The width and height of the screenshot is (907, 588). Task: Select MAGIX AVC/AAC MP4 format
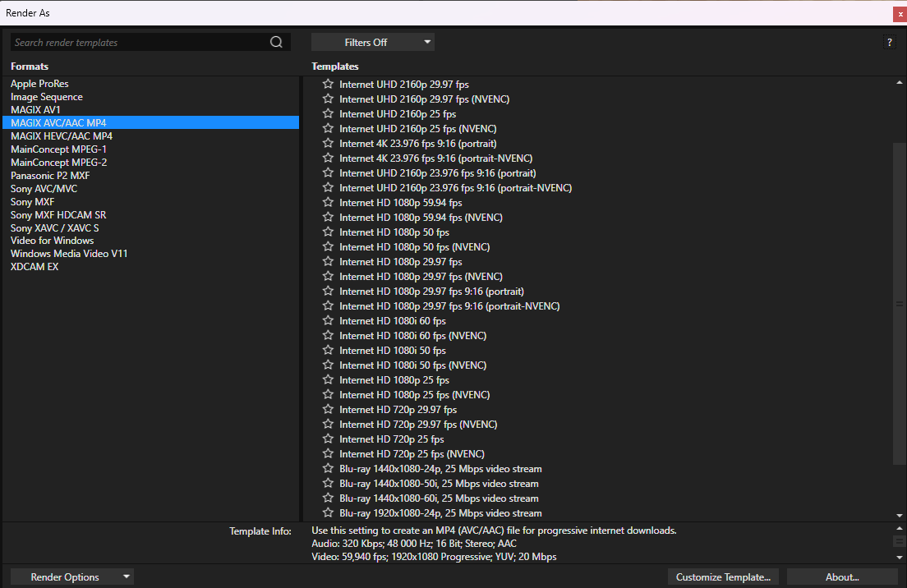(x=151, y=122)
